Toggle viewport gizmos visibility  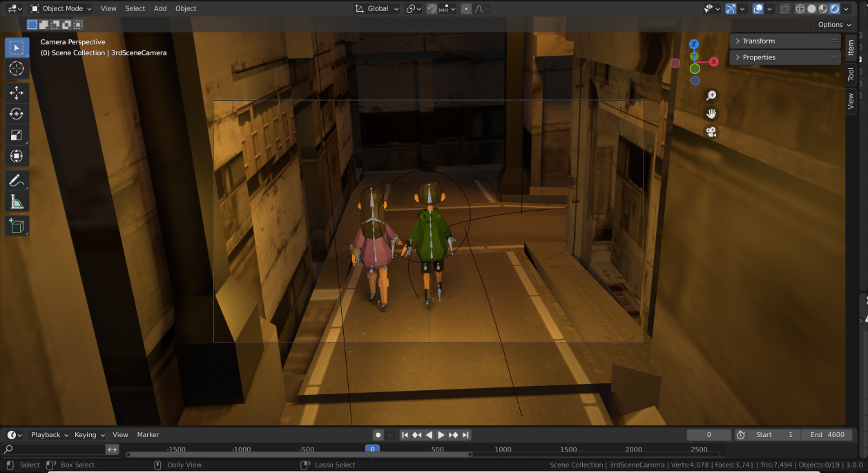point(731,9)
